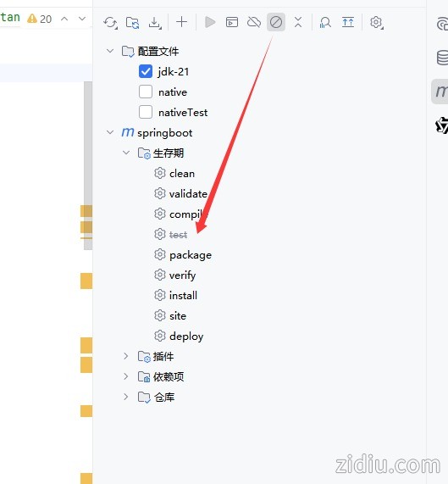Click the 插件 folder icon
Screen dimensions: 448x484
[x=144, y=357]
